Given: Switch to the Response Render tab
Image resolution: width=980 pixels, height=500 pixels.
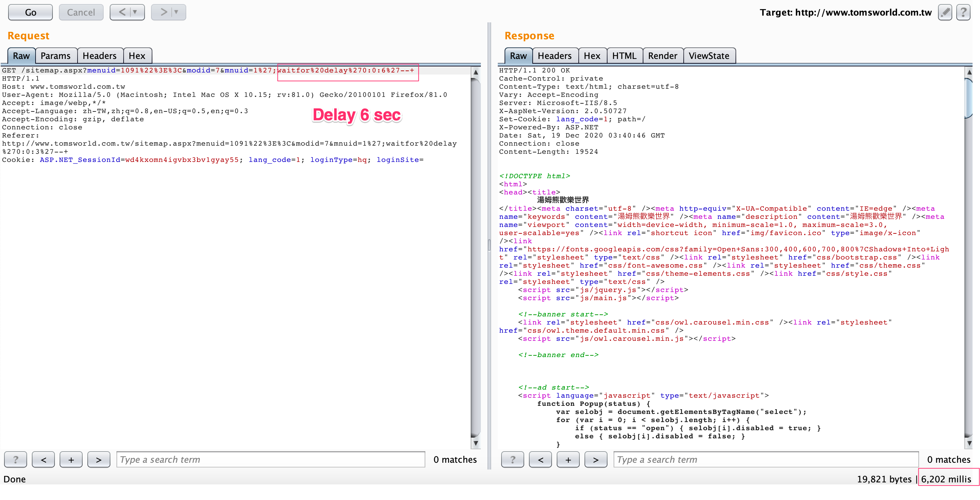Looking at the screenshot, I should coord(663,56).
